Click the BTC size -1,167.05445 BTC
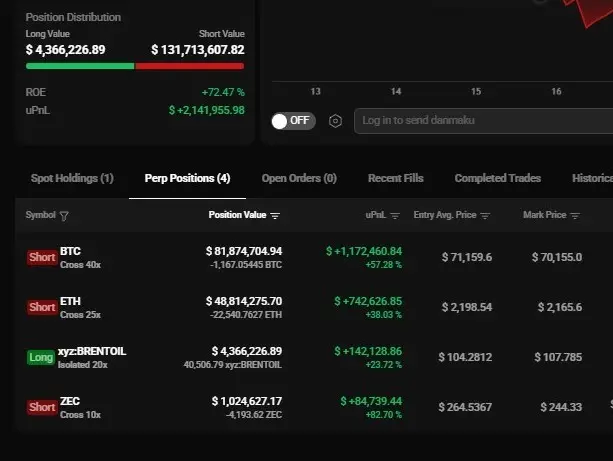The image size is (613, 461). tap(246, 265)
